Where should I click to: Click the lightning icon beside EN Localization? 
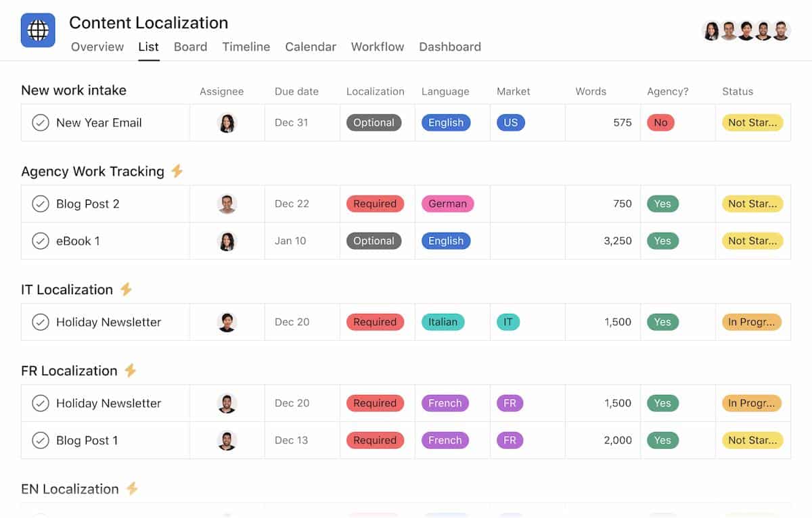click(x=132, y=489)
